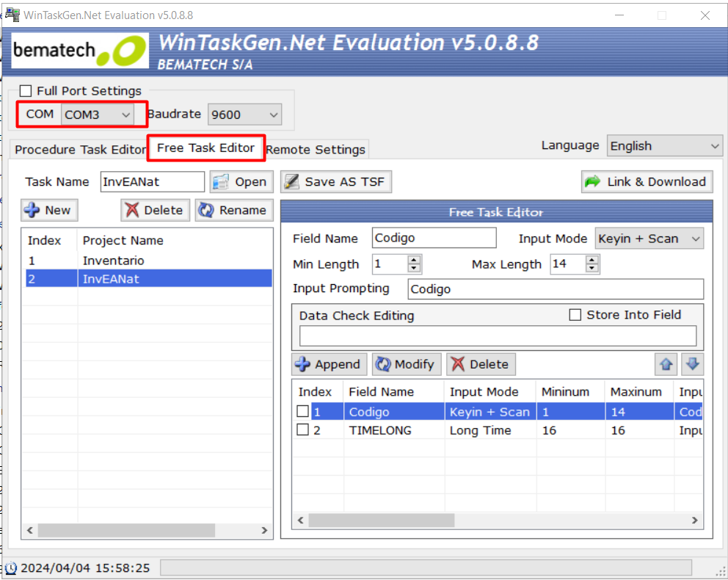Increase Min Length with up arrow
Viewport: 728px width, 580px height.
coord(414,260)
